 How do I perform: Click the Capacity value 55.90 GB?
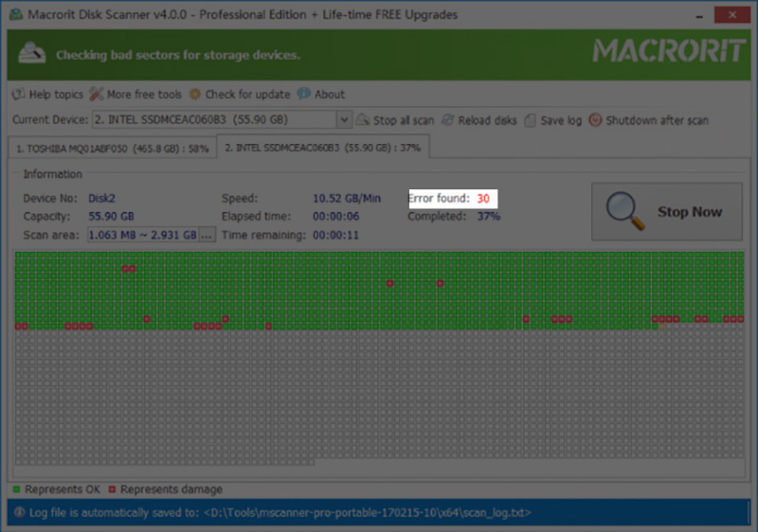(x=111, y=216)
